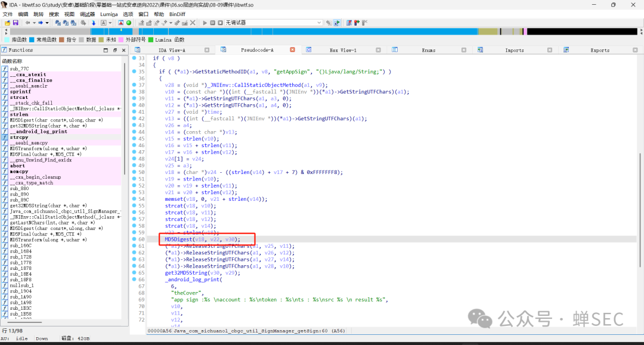Maximize the Functions panel
Viewport: 644px width, 345px height.
click(106, 50)
